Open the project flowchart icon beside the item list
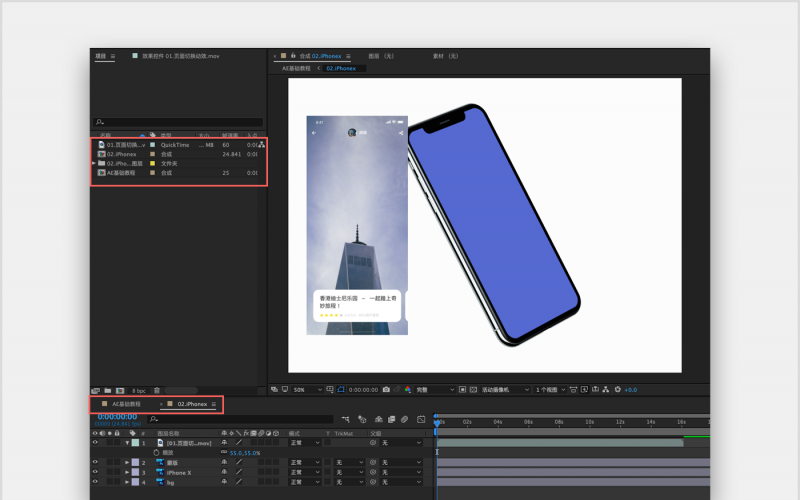The width and height of the screenshot is (800, 500). [x=262, y=145]
